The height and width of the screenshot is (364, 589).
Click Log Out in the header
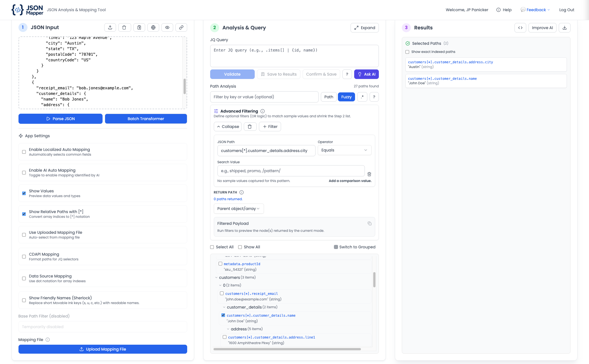click(567, 10)
